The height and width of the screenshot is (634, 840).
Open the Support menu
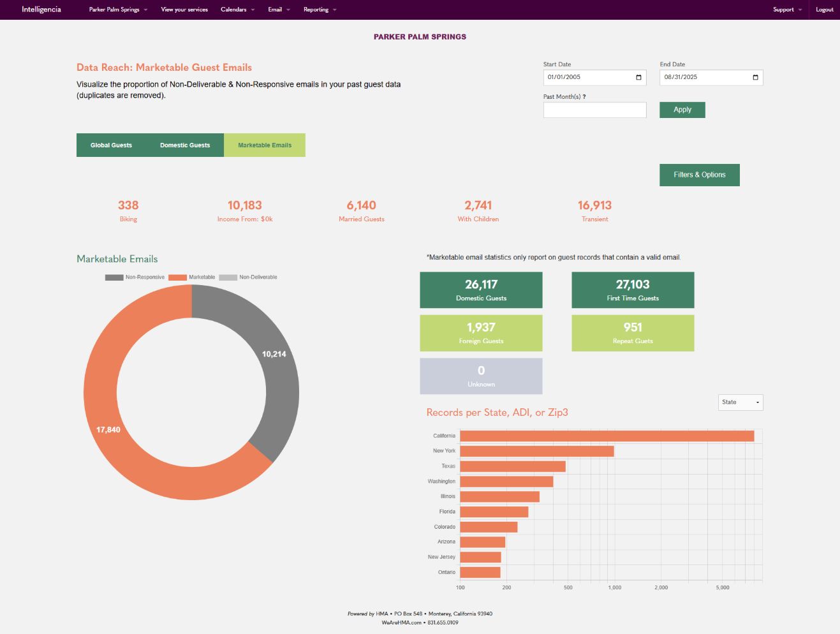click(x=787, y=10)
